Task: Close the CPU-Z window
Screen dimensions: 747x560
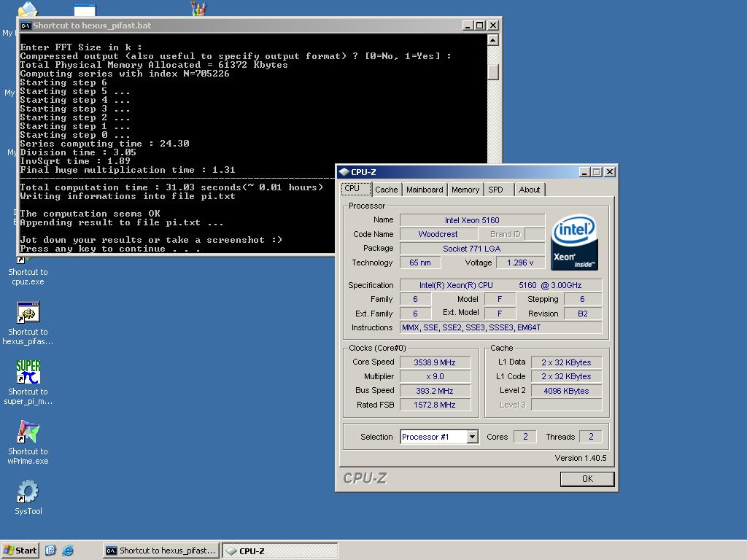Action: (609, 172)
